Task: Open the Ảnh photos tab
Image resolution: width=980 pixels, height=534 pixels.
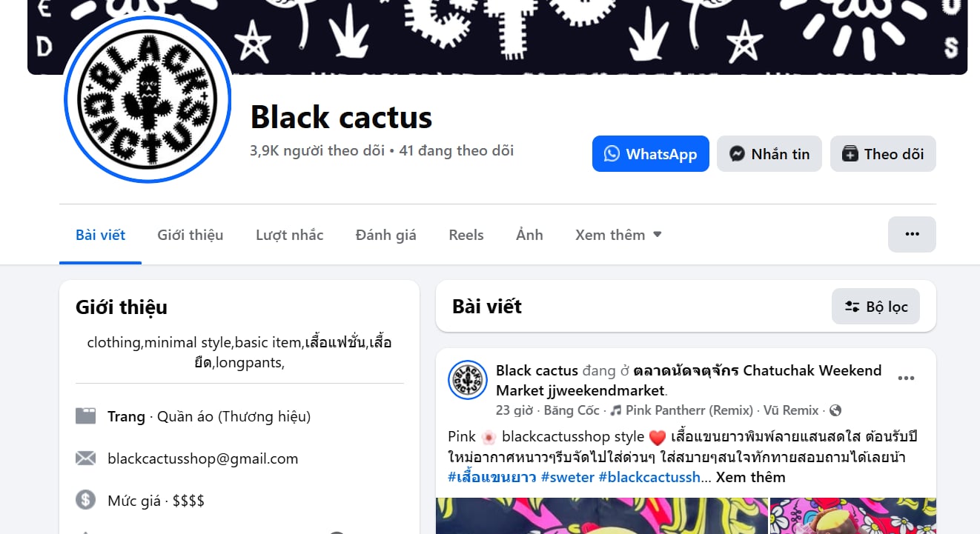Action: coord(529,235)
